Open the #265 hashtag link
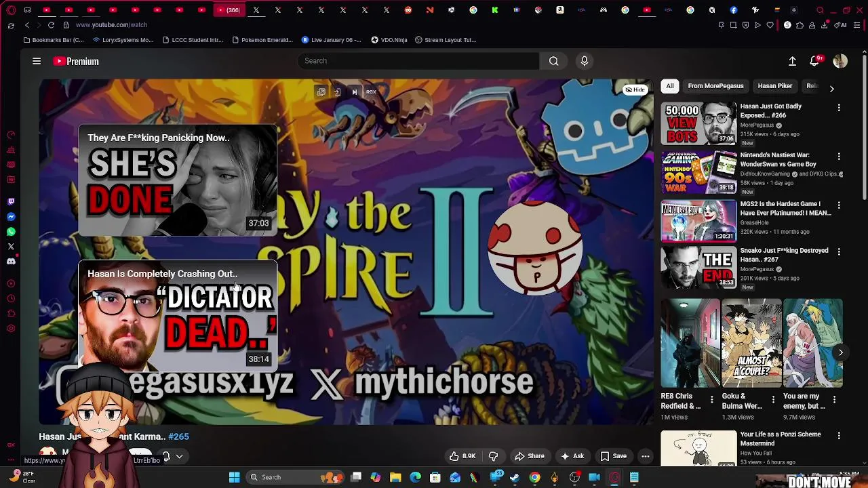 pos(178,437)
